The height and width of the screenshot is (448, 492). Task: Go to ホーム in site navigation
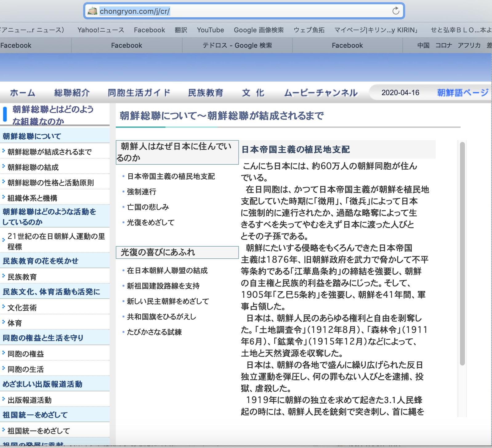click(x=22, y=93)
